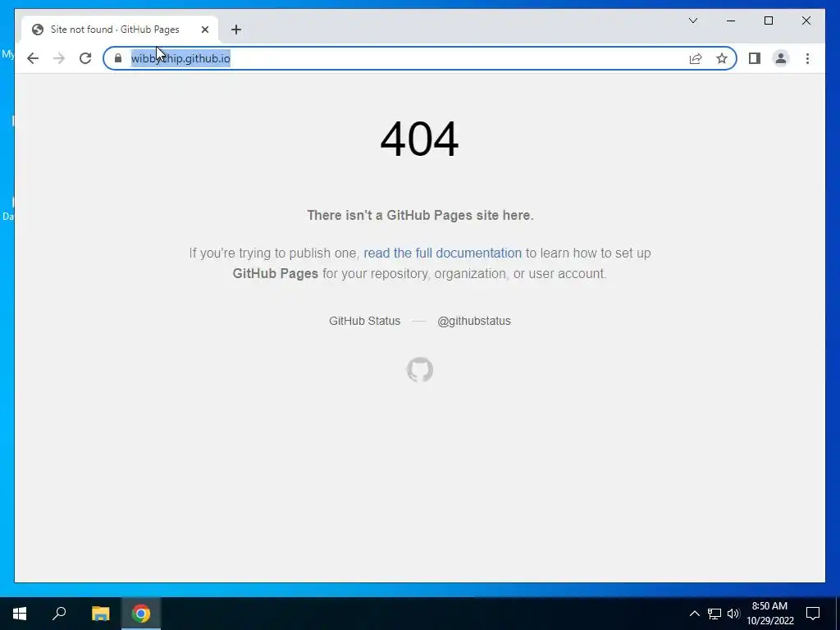Open taskbar search magnifier
The width and height of the screenshot is (840, 630).
point(59,614)
